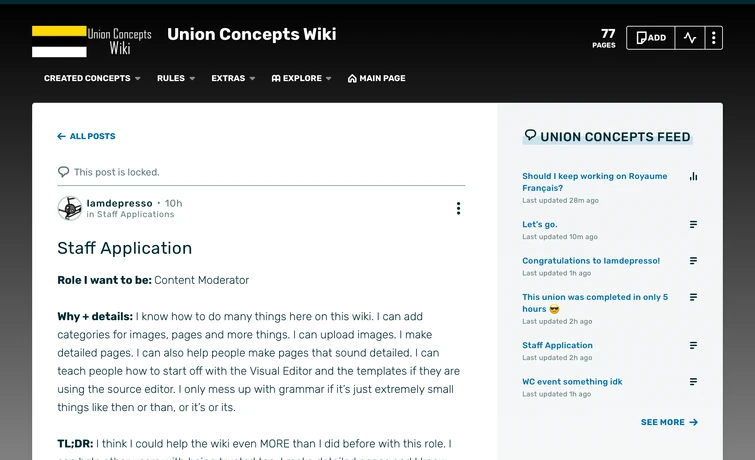Screen dimensions: 755x460
Task: Open the Staff Applications category link
Action: click(x=135, y=214)
